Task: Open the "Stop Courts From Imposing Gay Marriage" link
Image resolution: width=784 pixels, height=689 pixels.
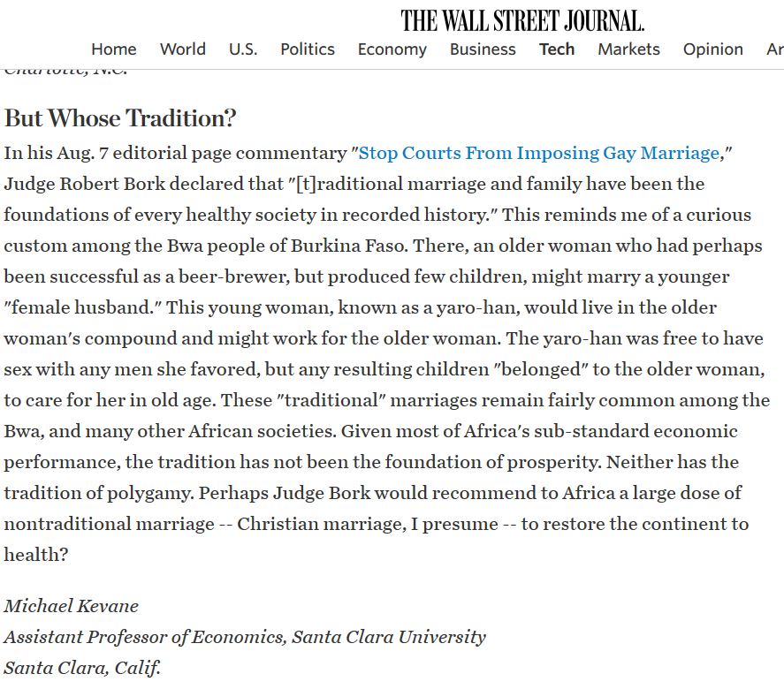Action: point(539,153)
